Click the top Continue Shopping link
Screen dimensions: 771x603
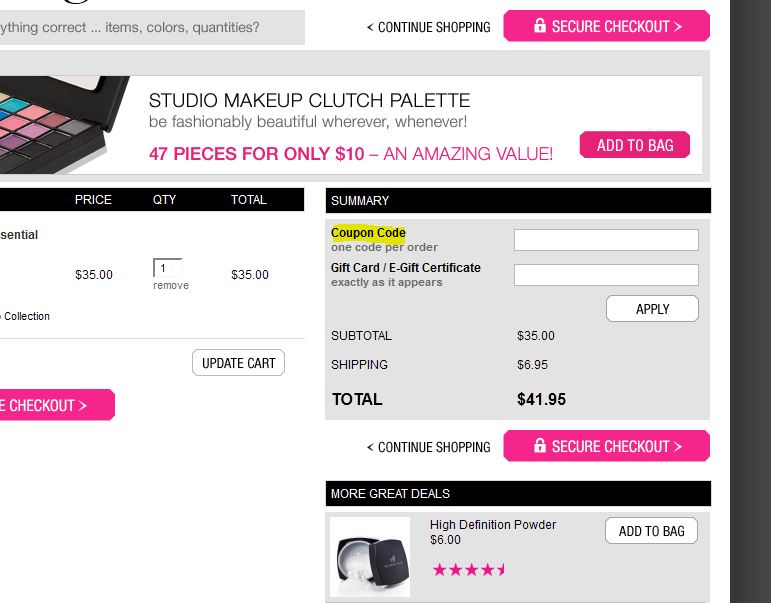[429, 27]
